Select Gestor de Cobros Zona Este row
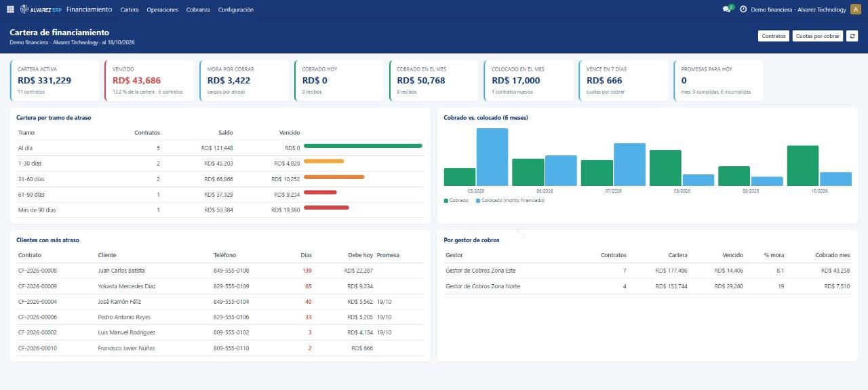The image size is (868, 390). tap(648, 271)
